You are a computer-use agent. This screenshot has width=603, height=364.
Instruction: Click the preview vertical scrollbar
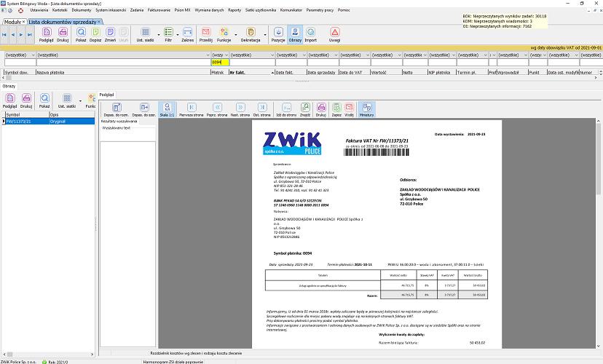599,234
